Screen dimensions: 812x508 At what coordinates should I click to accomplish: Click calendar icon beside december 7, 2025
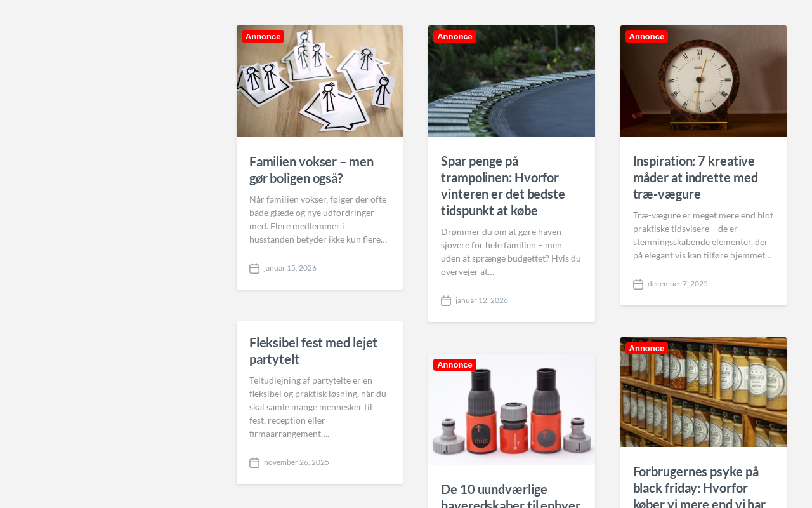(x=638, y=284)
